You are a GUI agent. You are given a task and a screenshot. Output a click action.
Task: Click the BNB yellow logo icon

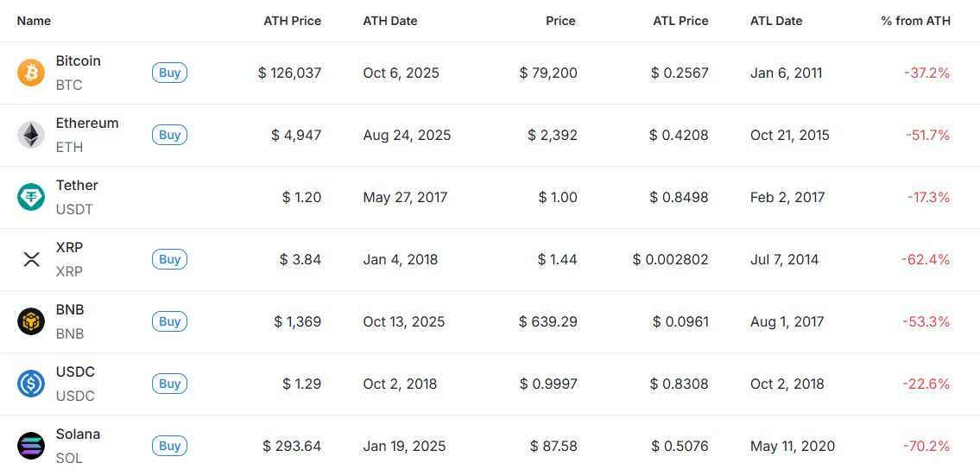tap(31, 321)
